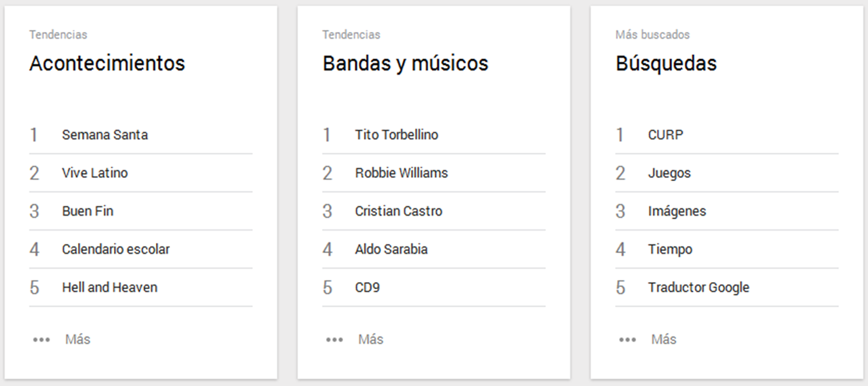Open the Acontecimientos card heading
This screenshot has width=868, height=386.
click(106, 64)
